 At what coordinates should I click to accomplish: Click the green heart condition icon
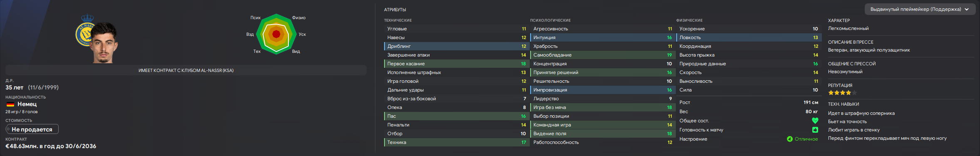click(815, 121)
